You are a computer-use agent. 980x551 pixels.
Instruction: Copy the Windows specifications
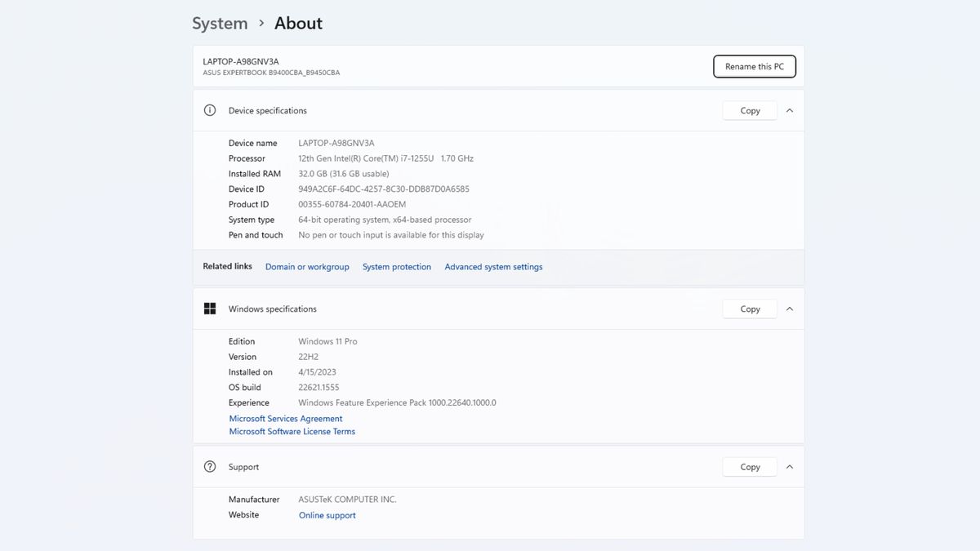tap(750, 309)
